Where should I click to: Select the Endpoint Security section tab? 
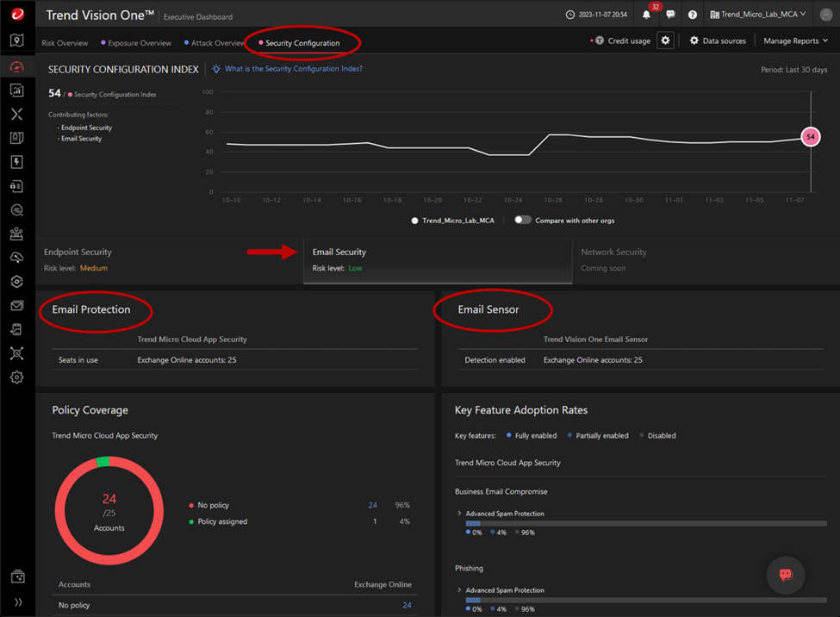(x=169, y=260)
